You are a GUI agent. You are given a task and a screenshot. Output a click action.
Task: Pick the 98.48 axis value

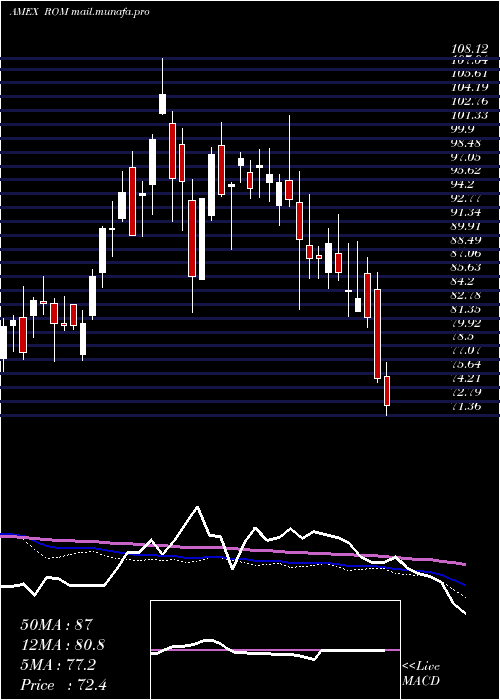[x=466, y=143]
